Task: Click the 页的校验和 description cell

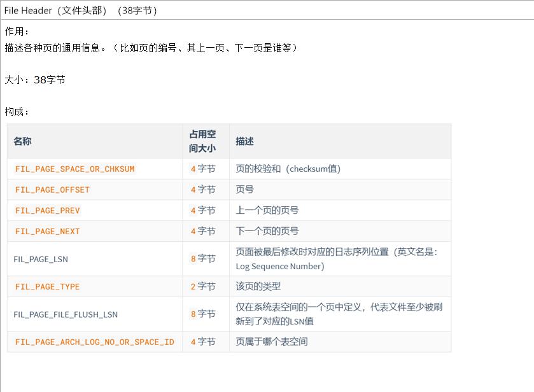Action: coord(288,169)
